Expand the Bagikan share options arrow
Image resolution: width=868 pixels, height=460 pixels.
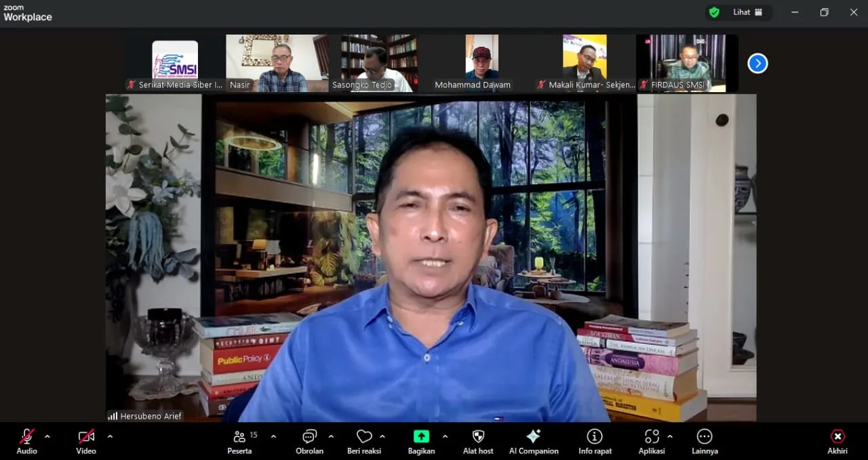pos(445,436)
